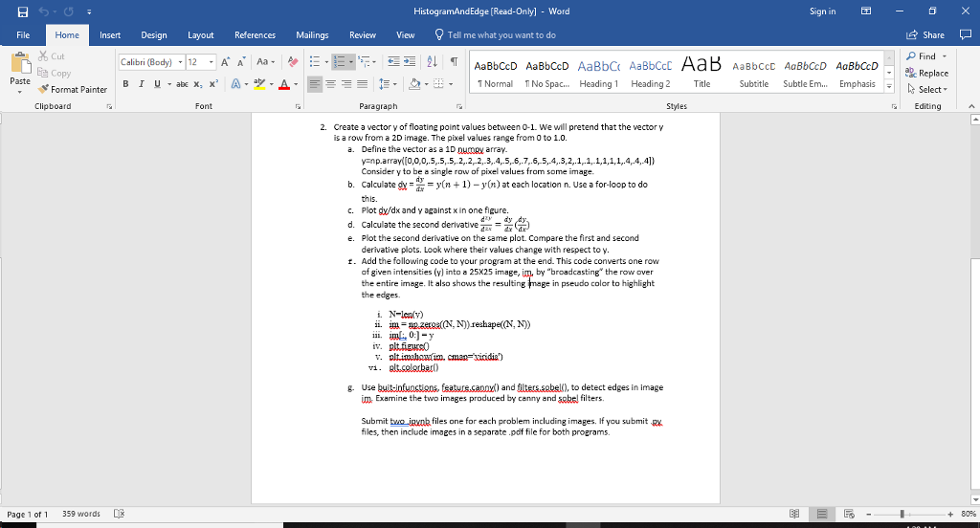Open the File tab

[x=23, y=35]
